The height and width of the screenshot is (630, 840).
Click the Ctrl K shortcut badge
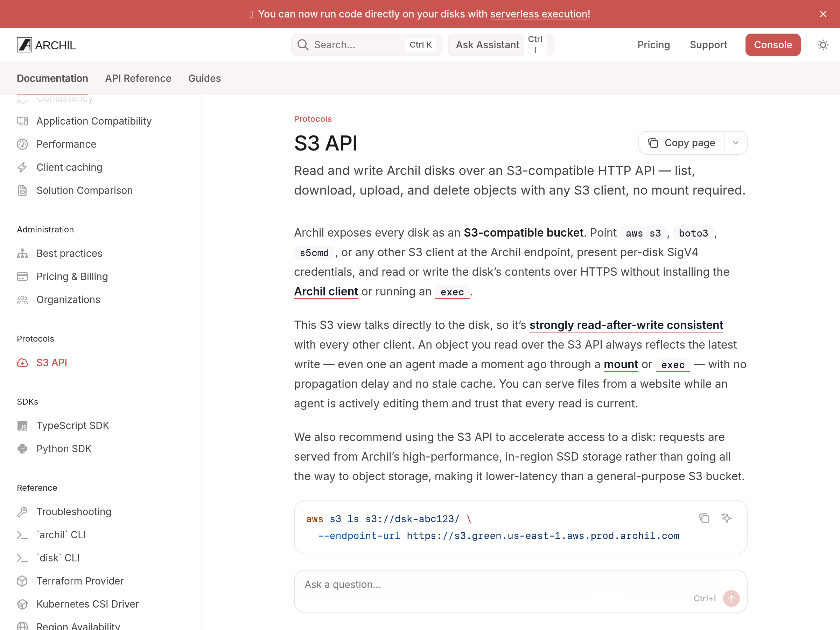420,45
